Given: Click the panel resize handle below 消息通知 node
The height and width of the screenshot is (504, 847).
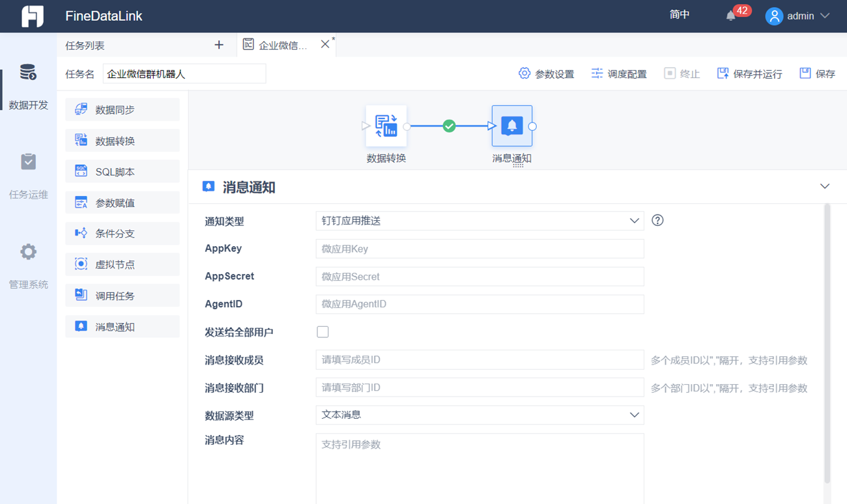Looking at the screenshot, I should (x=518, y=166).
